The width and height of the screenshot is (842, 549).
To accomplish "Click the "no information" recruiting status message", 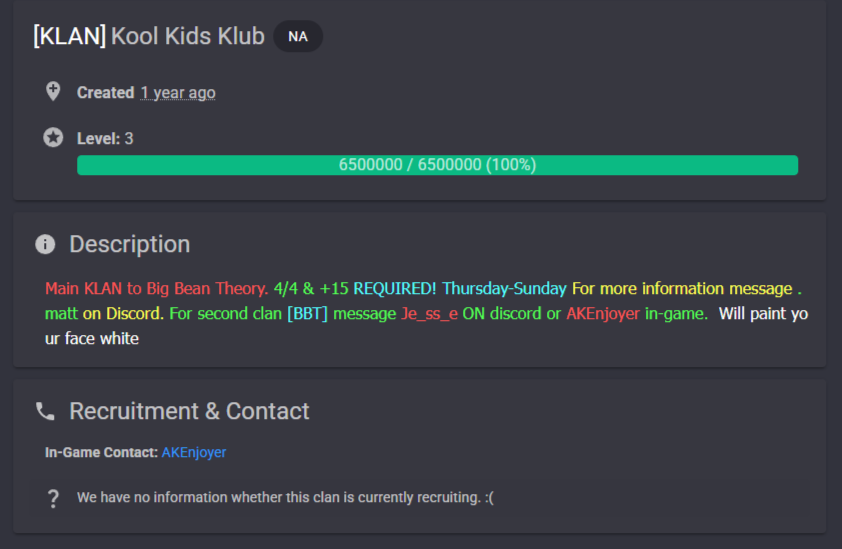I will click(x=285, y=497).
